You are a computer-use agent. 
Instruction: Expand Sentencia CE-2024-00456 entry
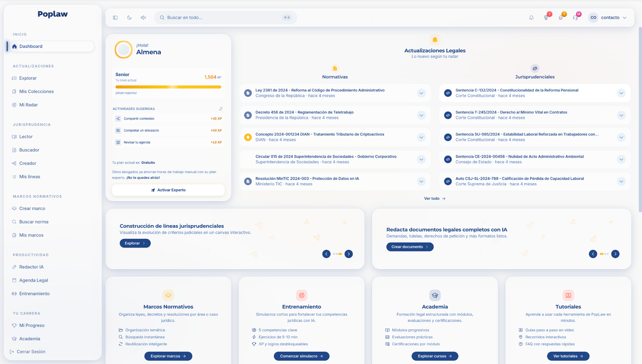click(621, 159)
